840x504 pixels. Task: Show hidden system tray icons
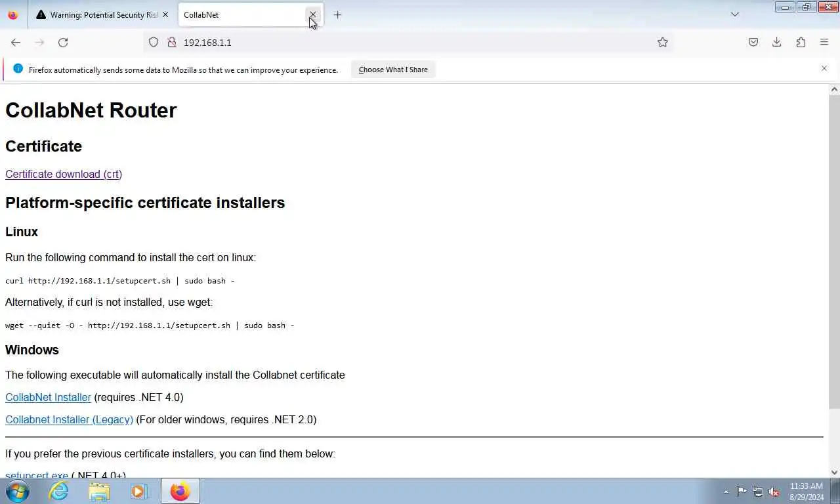click(x=726, y=492)
